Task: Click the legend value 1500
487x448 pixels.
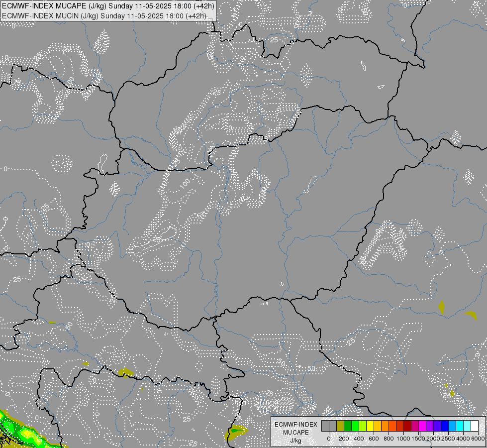Action: pyautogui.click(x=418, y=439)
